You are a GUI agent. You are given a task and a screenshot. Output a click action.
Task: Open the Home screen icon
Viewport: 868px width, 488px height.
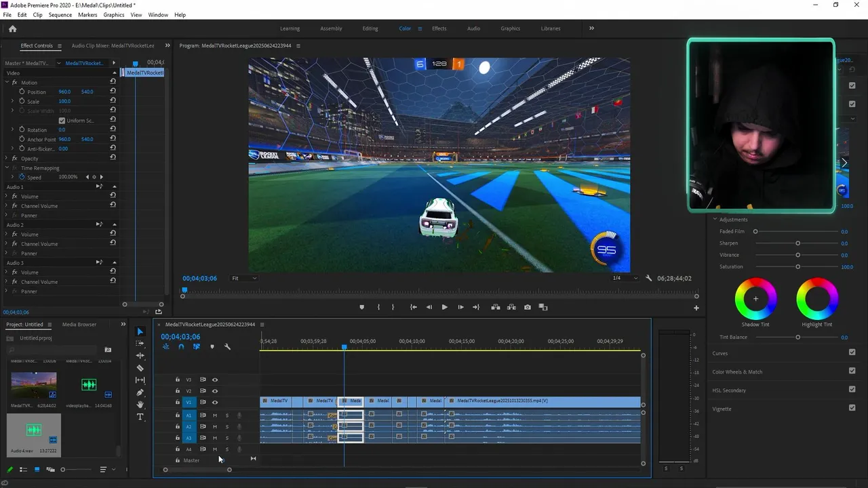click(12, 28)
